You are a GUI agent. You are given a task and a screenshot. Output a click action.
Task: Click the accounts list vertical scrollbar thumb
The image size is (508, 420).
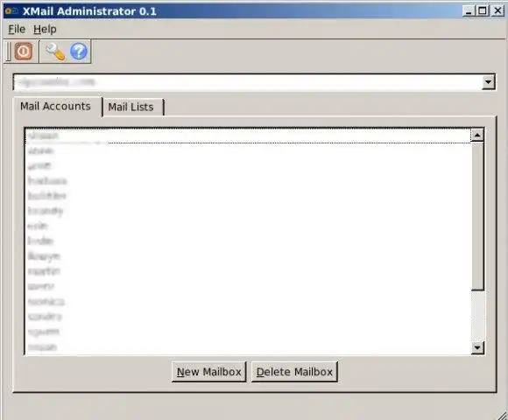pos(477,216)
